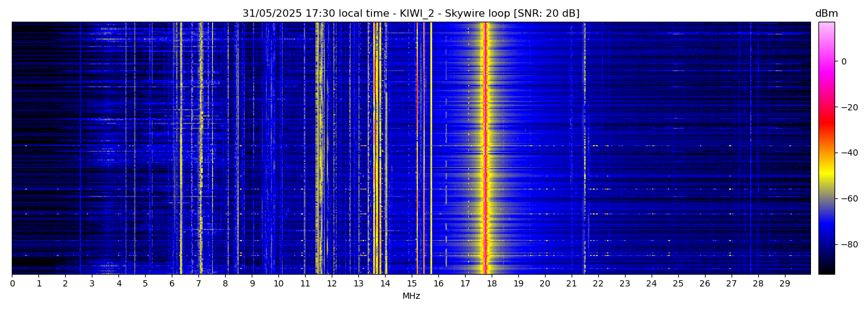
Task: Click the red band in the colorbar
Action: (826, 124)
